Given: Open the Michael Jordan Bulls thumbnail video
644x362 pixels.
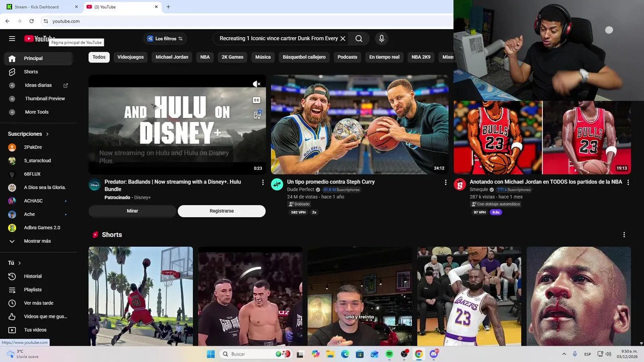Looking at the screenshot, I should coord(542,137).
